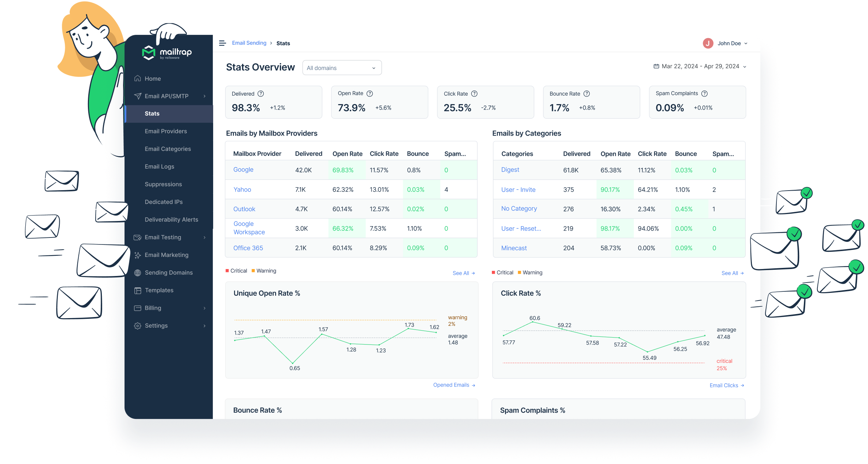Image resolution: width=868 pixels, height=464 pixels.
Task: Click the hamburger menu icon
Action: (222, 43)
